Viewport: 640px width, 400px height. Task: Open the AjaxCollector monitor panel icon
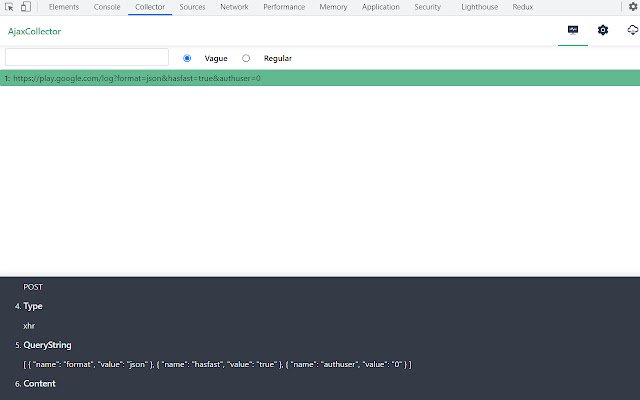573,30
